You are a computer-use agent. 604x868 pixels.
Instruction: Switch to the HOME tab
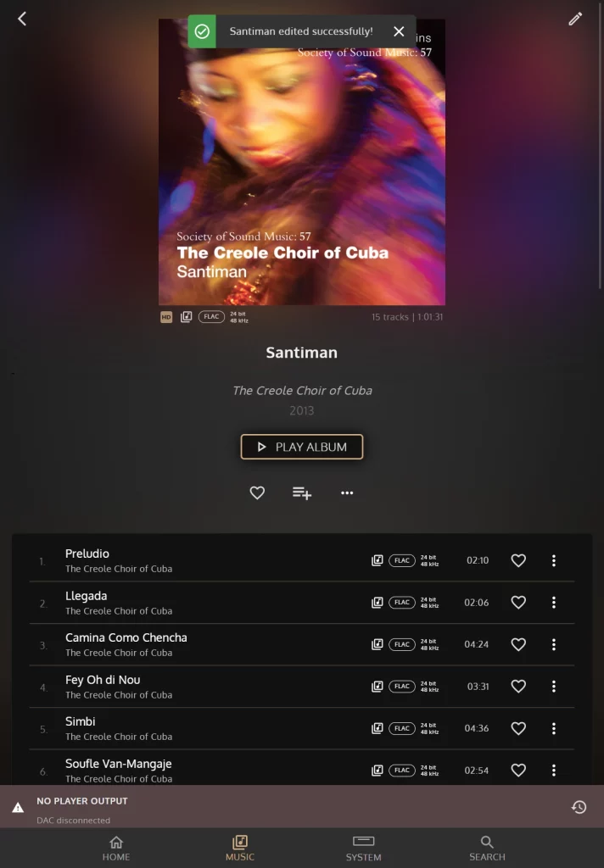(116, 849)
